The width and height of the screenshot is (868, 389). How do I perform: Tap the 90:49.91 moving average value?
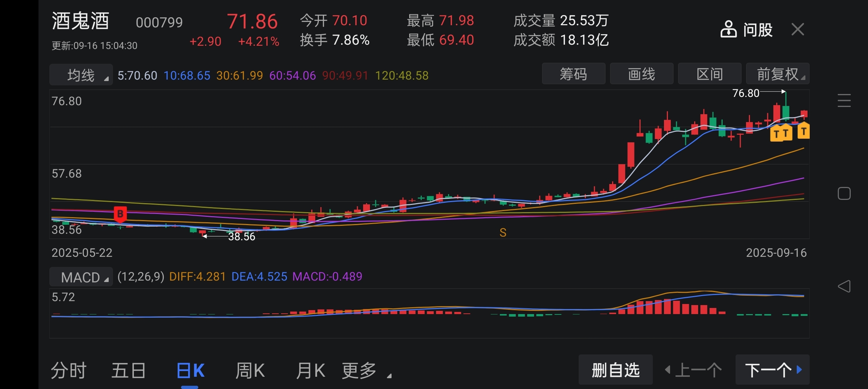click(345, 75)
